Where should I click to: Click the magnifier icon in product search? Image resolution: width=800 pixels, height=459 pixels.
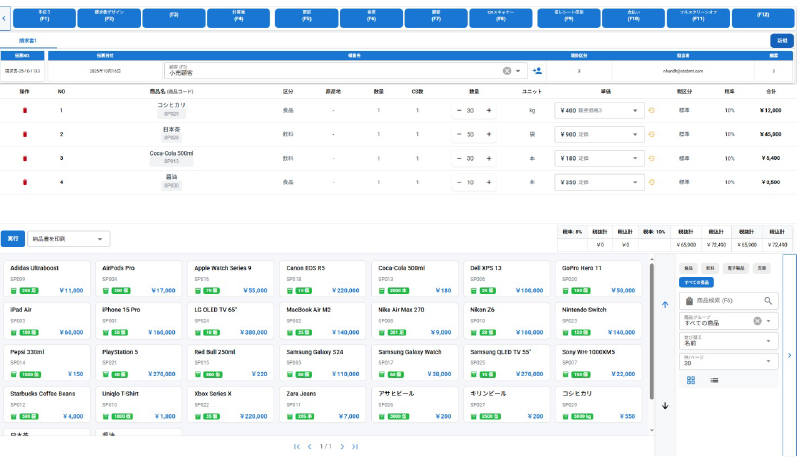point(768,300)
